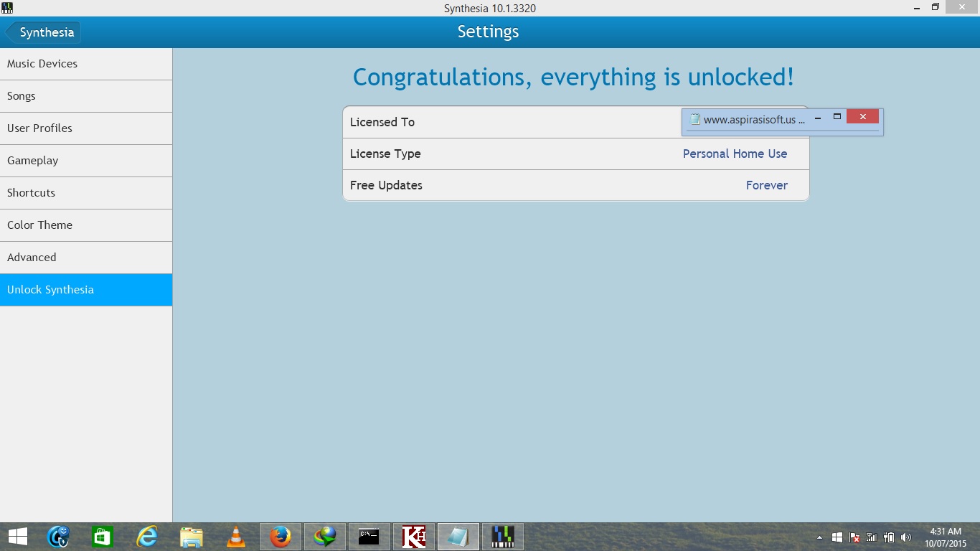Viewport: 980px width, 551px height.
Task: Click the Forever free updates value
Action: [767, 185]
